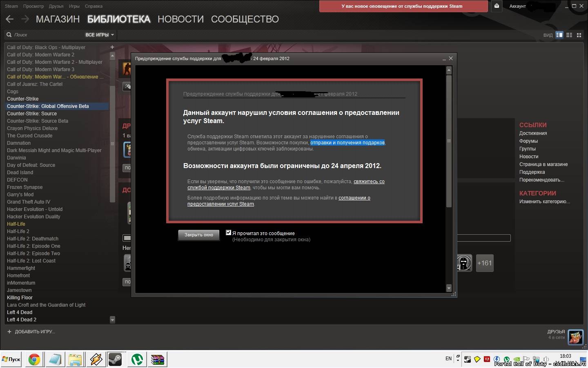This screenshot has width=588, height=368.
Task: Click the Action Center flag tray icon
Action: click(x=526, y=359)
